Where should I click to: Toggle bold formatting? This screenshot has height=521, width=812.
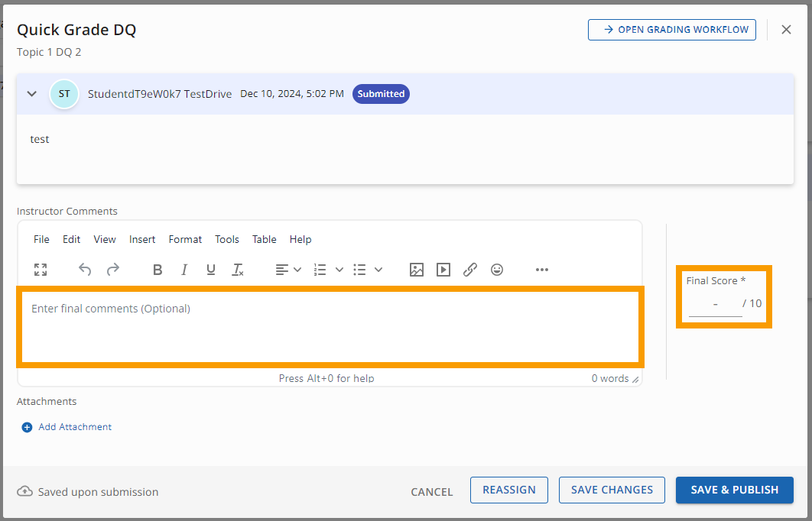[158, 270]
